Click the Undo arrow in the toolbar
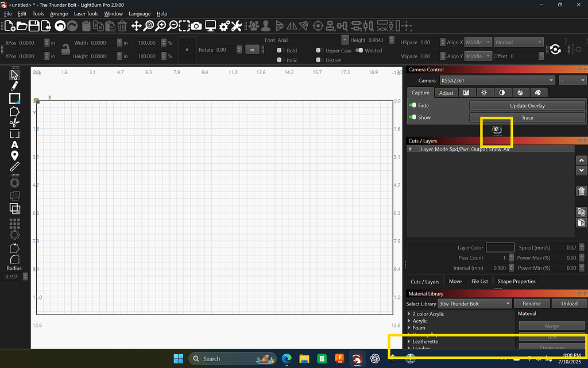 (60, 26)
